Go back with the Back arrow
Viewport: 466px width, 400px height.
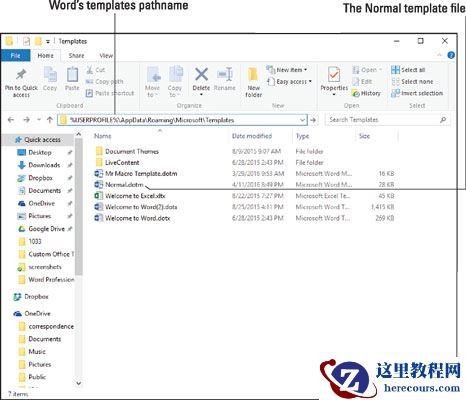pyautogui.click(x=11, y=120)
